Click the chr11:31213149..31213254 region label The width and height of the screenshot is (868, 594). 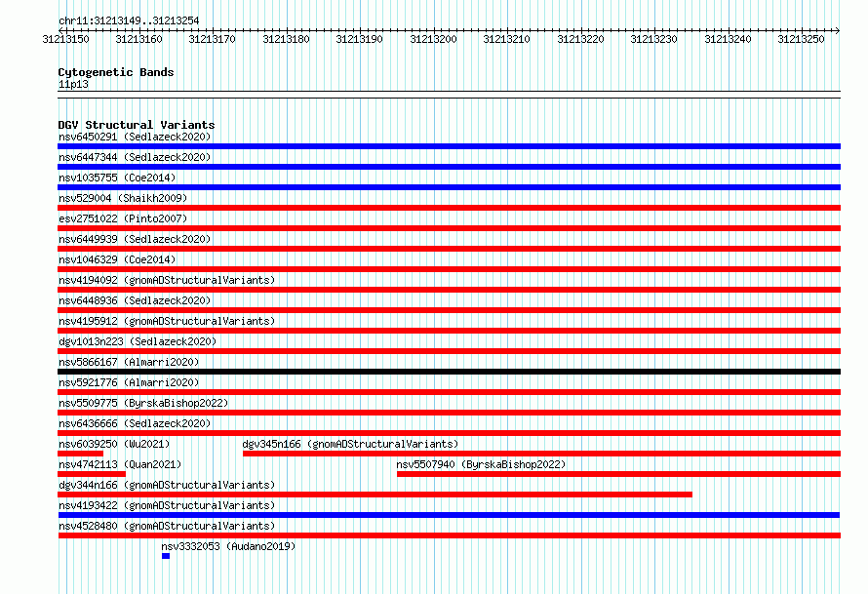(x=129, y=20)
